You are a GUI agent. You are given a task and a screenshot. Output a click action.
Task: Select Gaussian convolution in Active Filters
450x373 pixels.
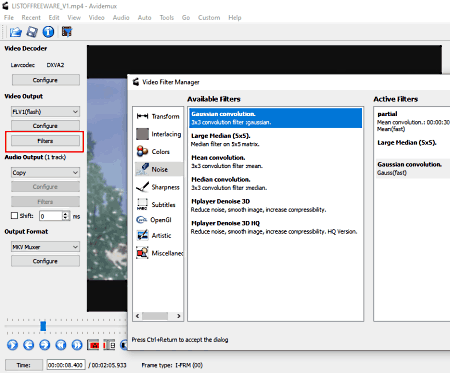point(413,168)
